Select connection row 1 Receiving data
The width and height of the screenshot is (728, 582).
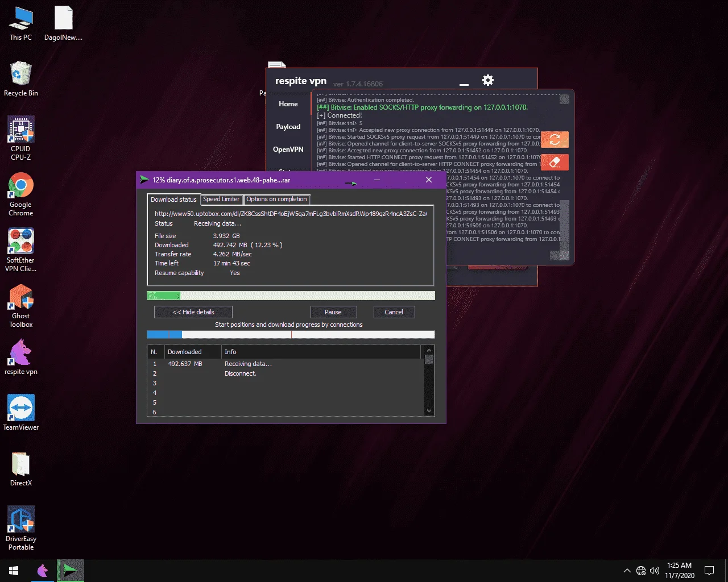click(286, 364)
